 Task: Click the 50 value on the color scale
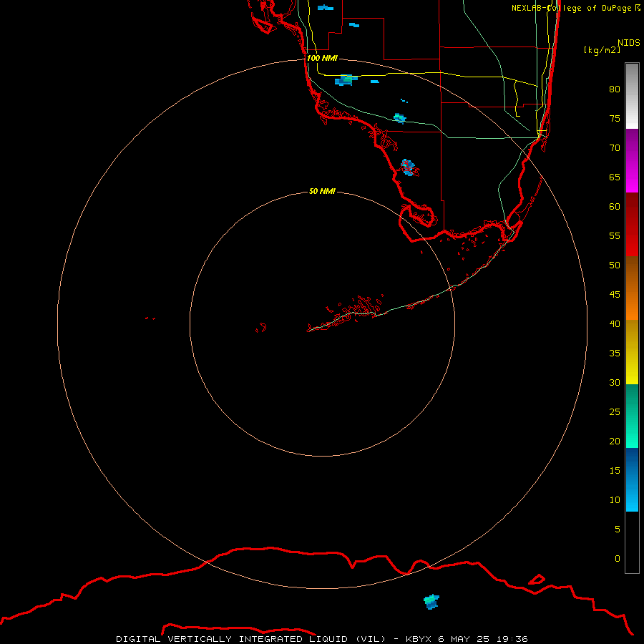615,265
